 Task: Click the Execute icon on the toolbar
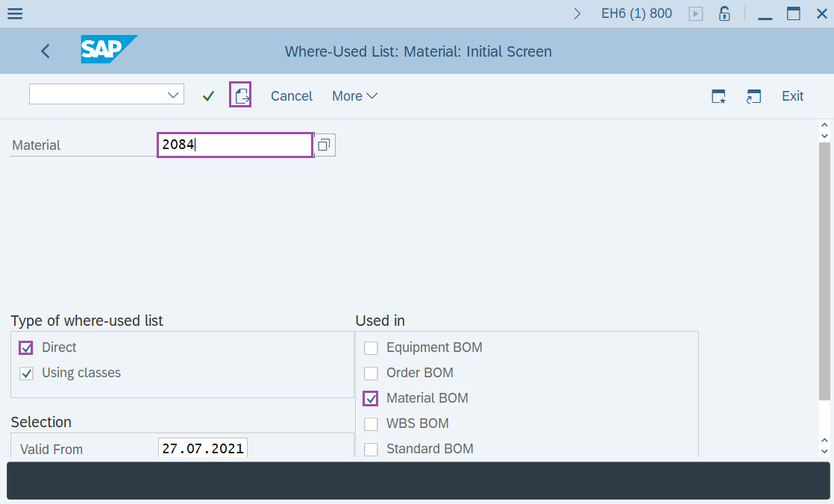coord(239,95)
